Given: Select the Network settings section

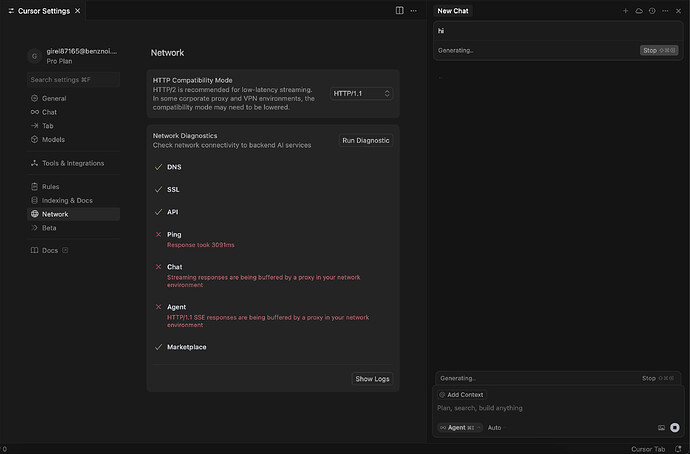Looking at the screenshot, I should 73,214.
